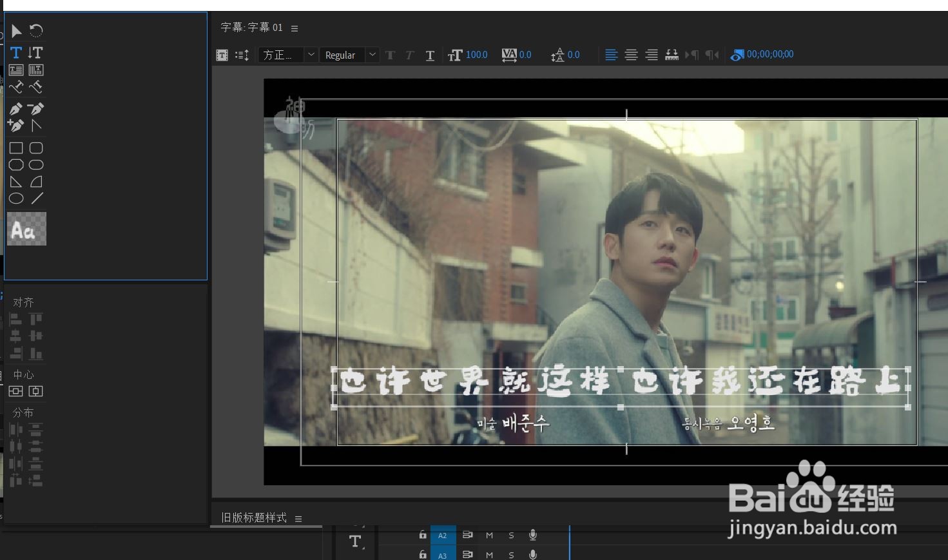Screen dimensions: 948x560
Task: Select the Pen tool
Action: pos(16,108)
